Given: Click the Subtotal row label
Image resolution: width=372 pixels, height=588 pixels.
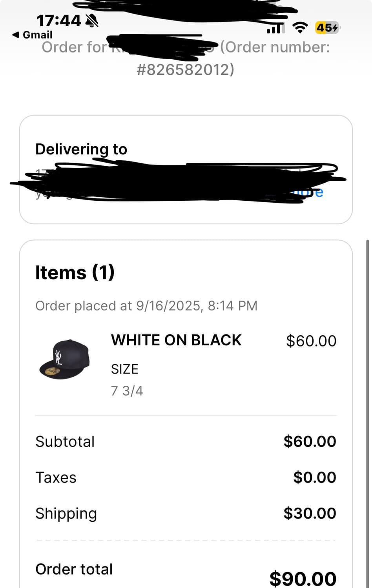Looking at the screenshot, I should pyautogui.click(x=65, y=441).
